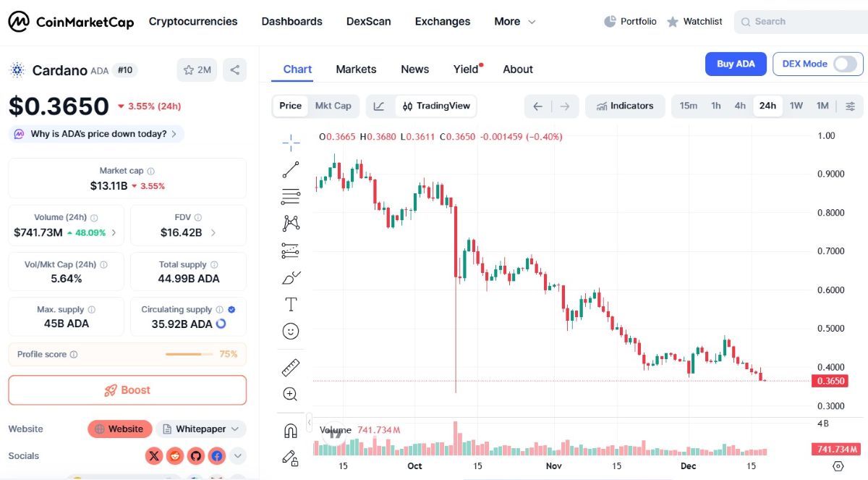This screenshot has width=868, height=480.
Task: Select the measure ruler tool
Action: pyautogui.click(x=291, y=367)
